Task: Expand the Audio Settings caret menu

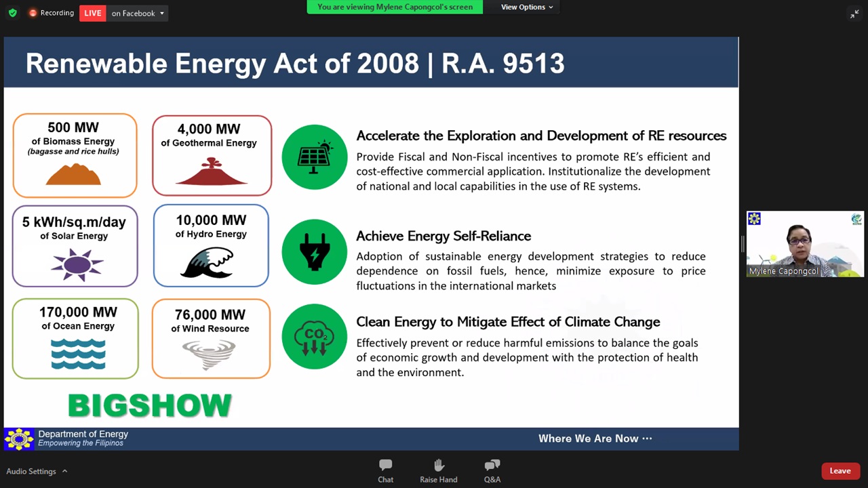Action: [x=65, y=471]
